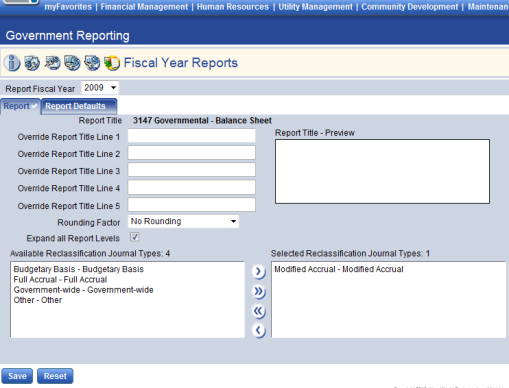
Task: Move selected journal type right with single arrow
Action: (x=259, y=272)
